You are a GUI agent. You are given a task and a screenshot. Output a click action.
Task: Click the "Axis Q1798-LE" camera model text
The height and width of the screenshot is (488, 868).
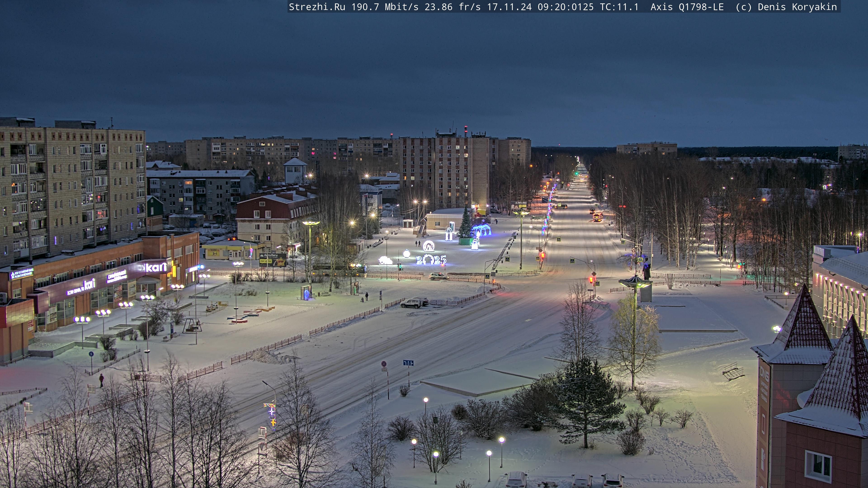click(x=687, y=7)
